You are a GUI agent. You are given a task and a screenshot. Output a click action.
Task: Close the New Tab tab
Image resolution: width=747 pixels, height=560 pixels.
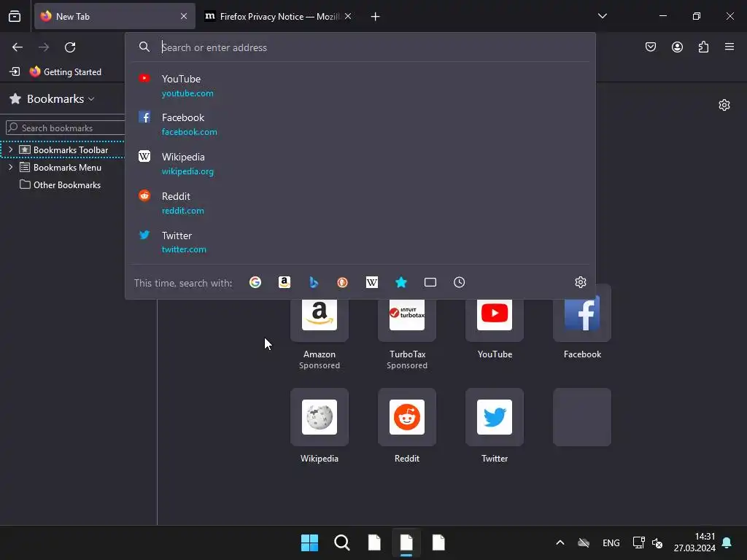coord(184,16)
